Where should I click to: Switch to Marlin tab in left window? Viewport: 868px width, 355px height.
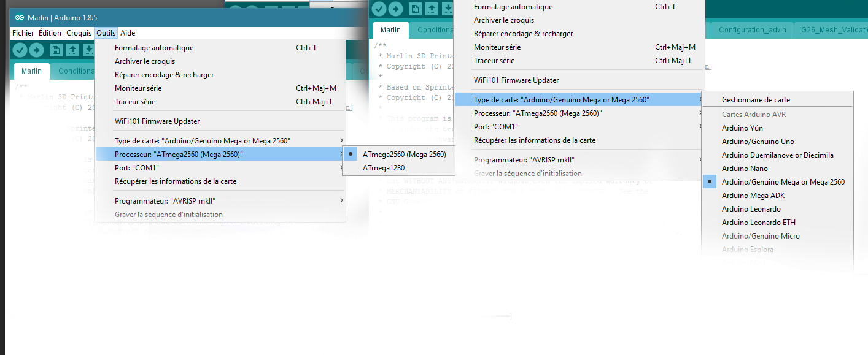tap(31, 71)
